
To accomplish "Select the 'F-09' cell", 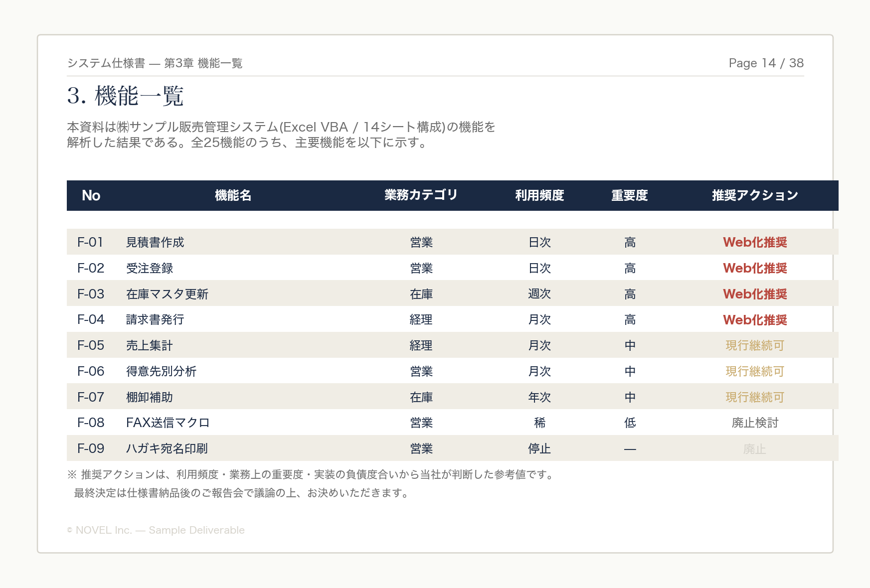I will pyautogui.click(x=91, y=448).
